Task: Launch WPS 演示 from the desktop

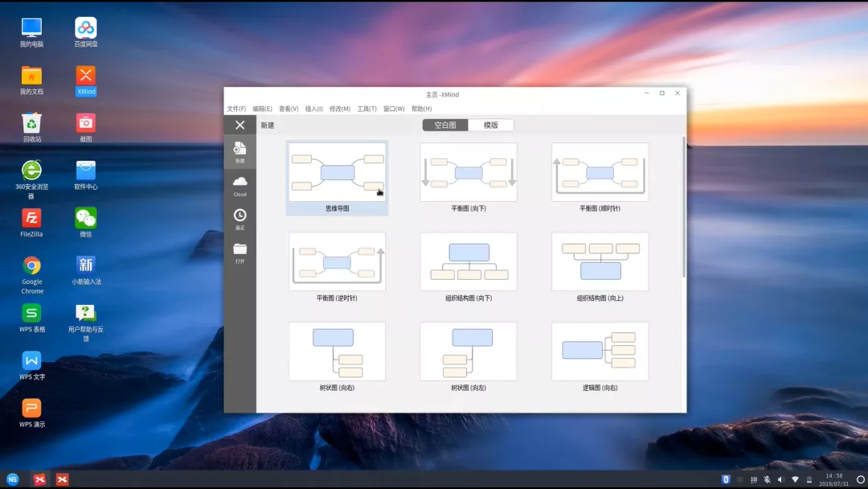Action: 31,413
